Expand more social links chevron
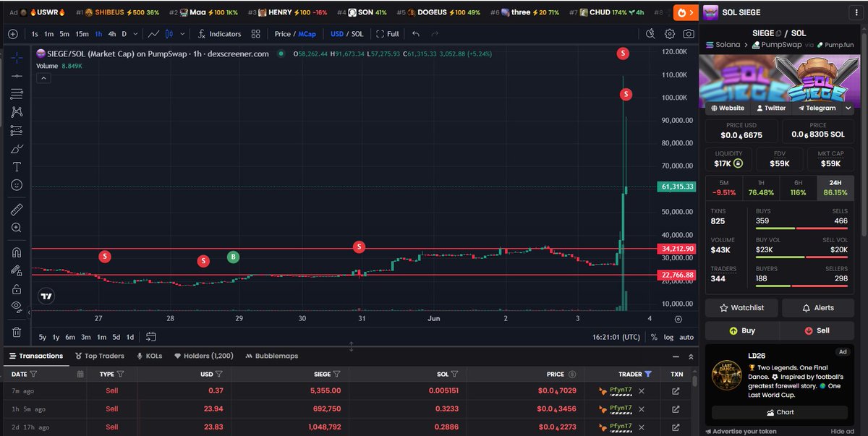Image resolution: width=868 pixels, height=436 pixels. pyautogui.click(x=850, y=108)
